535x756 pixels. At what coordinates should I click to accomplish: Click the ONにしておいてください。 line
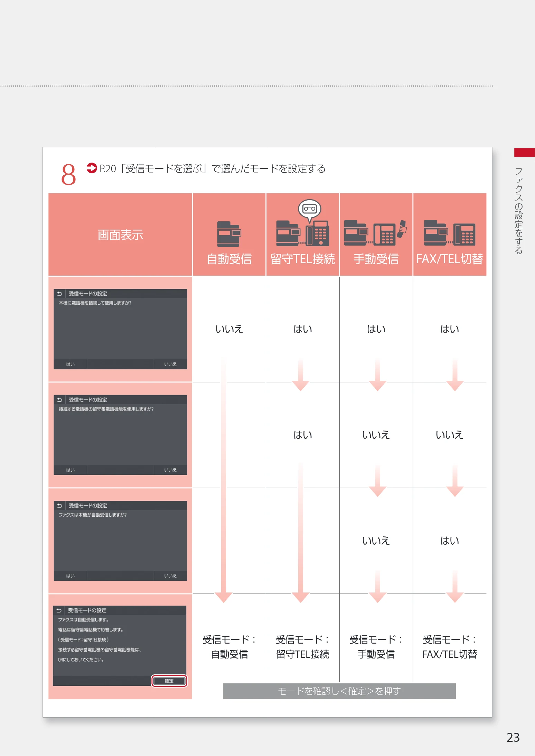coord(81,660)
